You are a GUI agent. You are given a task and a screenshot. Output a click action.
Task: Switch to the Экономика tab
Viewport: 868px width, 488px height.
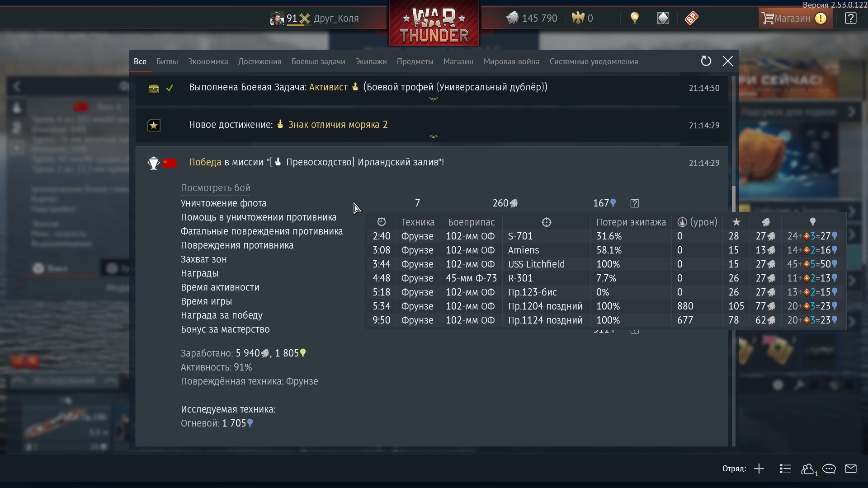point(208,61)
